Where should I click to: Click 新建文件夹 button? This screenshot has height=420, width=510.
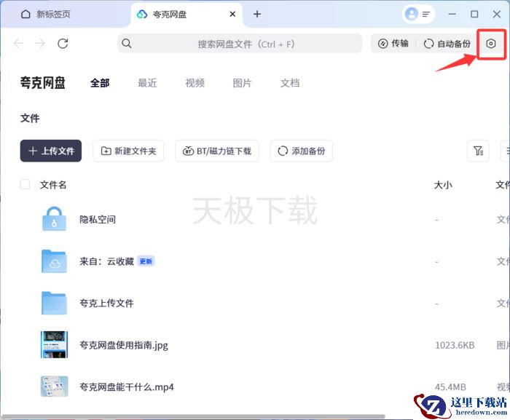pyautogui.click(x=128, y=151)
